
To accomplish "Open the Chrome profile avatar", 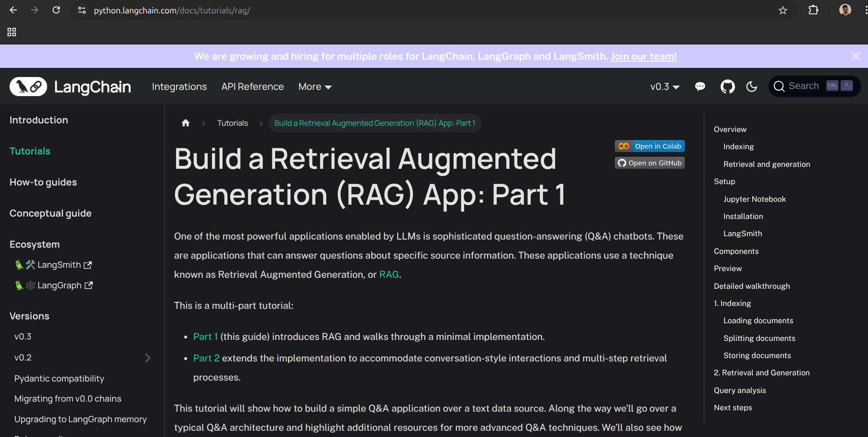I will click(845, 10).
